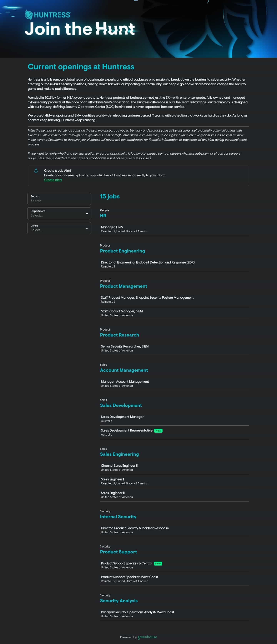Click the Product Engineering heading

point(123,251)
